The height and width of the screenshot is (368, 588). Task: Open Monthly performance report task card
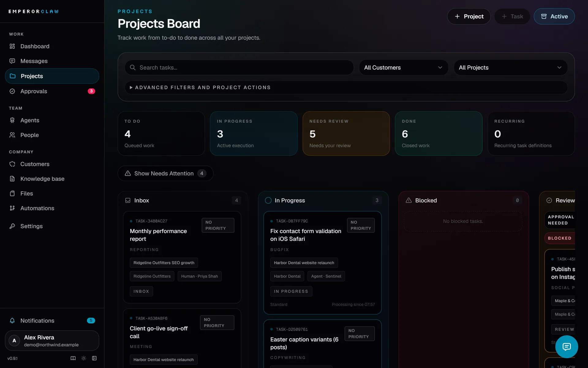[x=182, y=257]
